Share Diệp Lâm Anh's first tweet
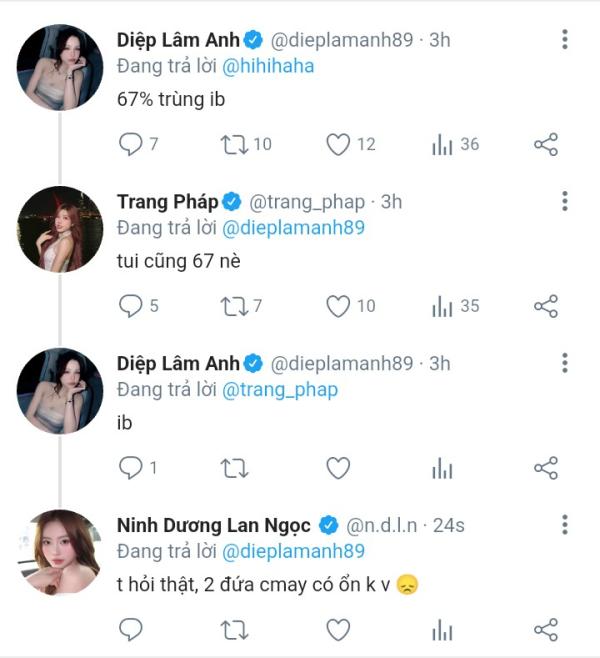 pyautogui.click(x=546, y=144)
